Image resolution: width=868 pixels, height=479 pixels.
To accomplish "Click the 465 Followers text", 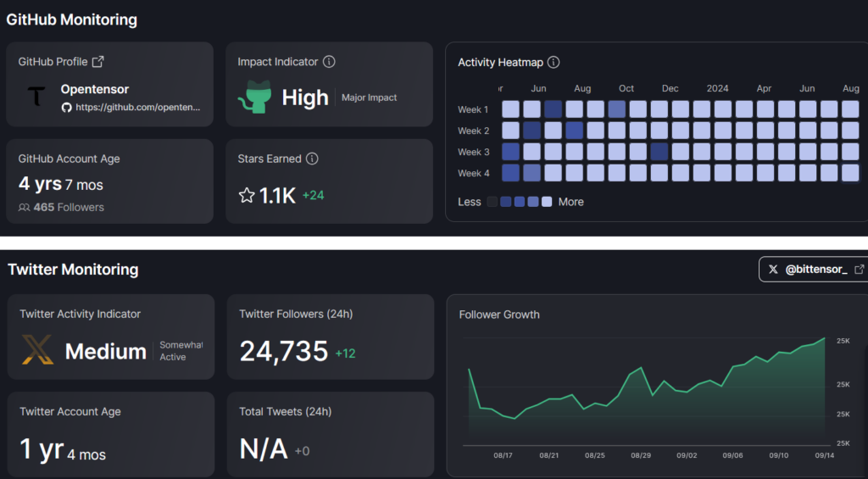I will click(x=69, y=208).
